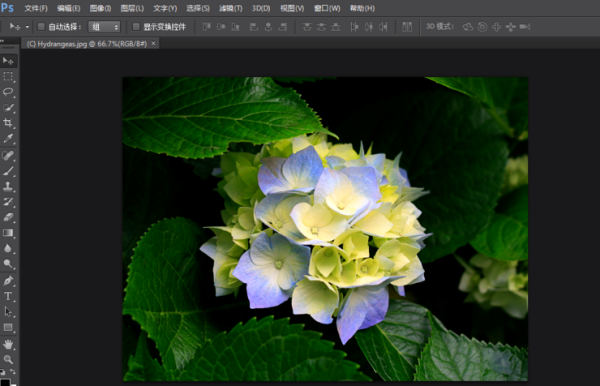Select the Clone Stamp tool
Screen dimensions: 600x386
pos(8,186)
